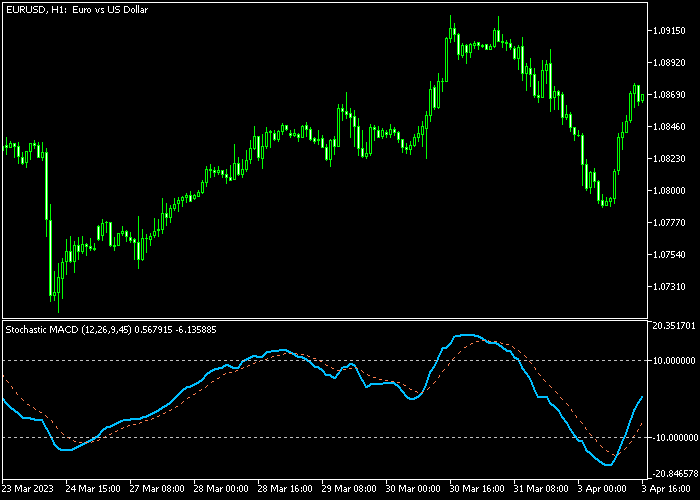Click the tall bullish candle at the chart peak
Viewport: 700px width, 500px height.
tap(446, 59)
